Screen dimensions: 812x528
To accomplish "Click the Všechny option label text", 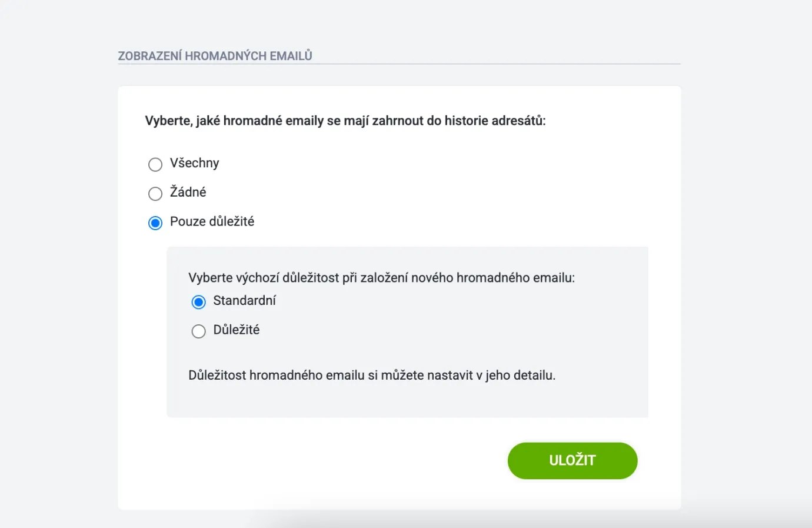I will (194, 163).
